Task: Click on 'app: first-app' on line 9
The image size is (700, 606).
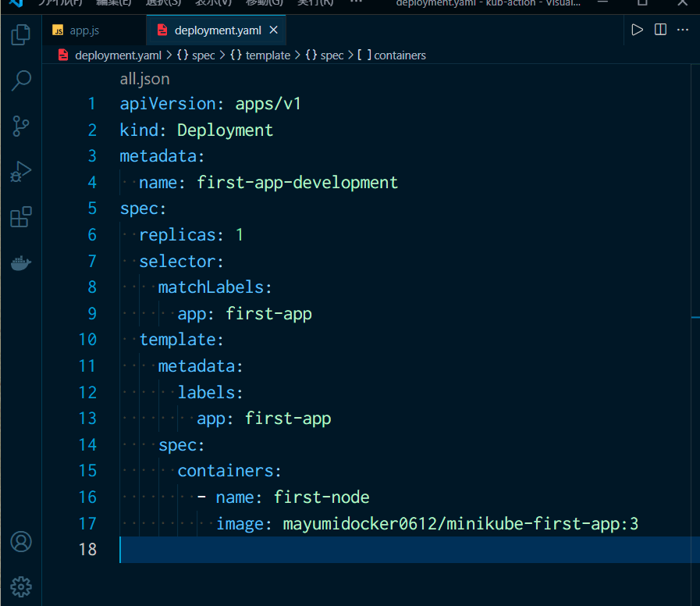Action: coord(244,314)
